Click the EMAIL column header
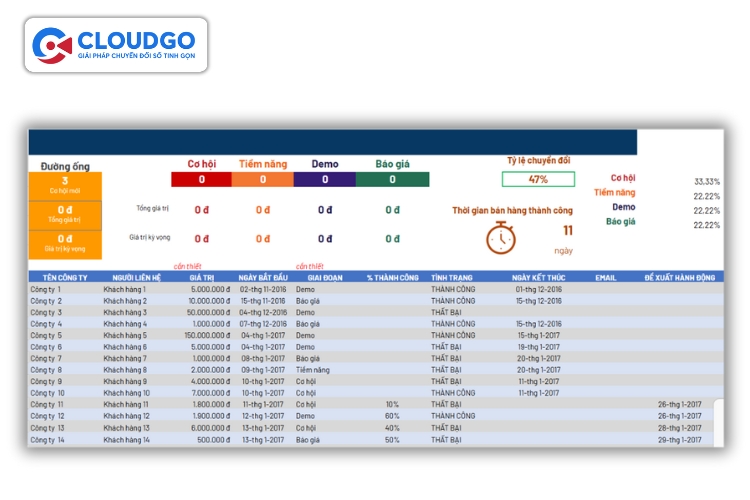 click(x=606, y=277)
